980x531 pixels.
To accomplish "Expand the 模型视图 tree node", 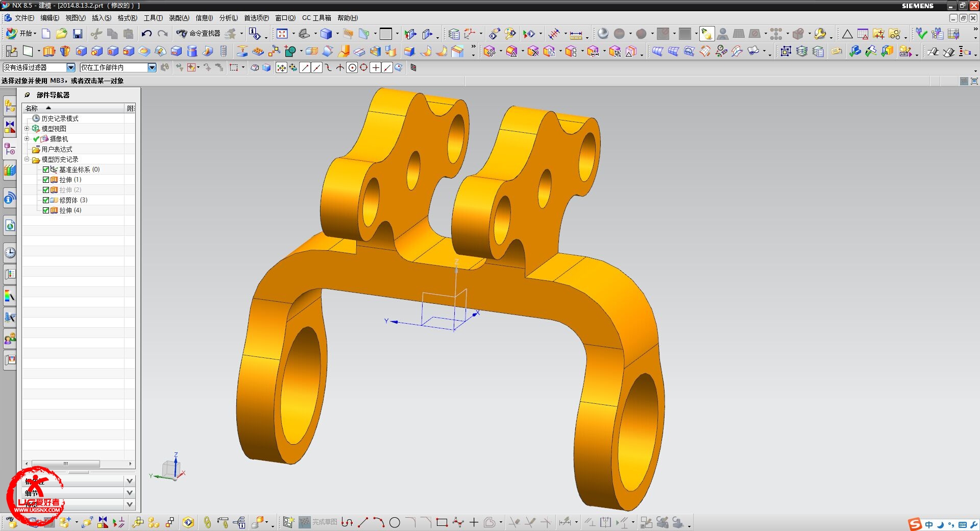I will pos(27,129).
